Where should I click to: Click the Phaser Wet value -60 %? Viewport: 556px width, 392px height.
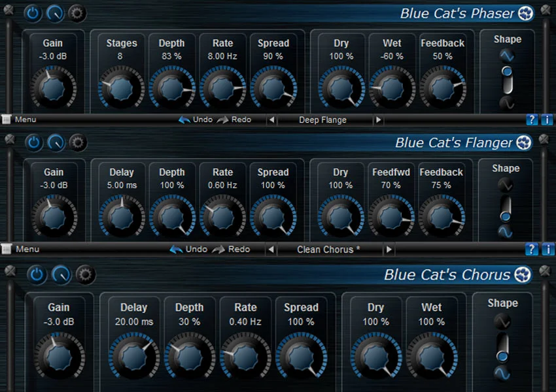click(392, 56)
